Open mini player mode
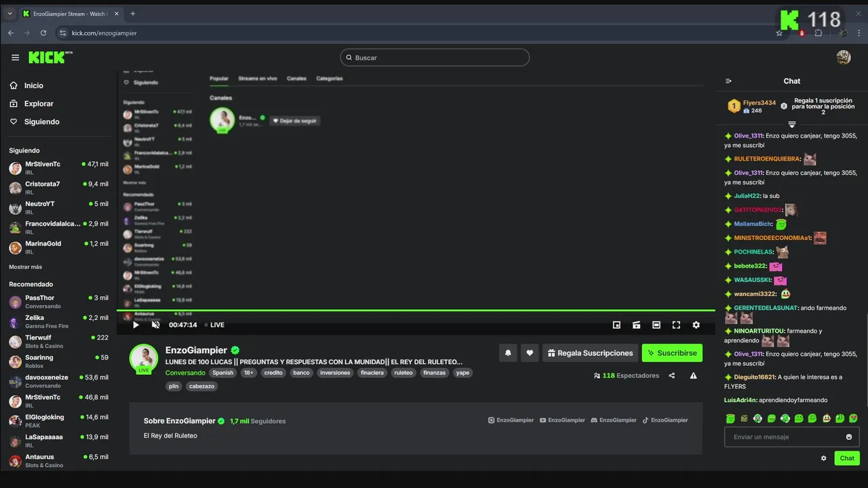The image size is (868, 488). click(616, 325)
